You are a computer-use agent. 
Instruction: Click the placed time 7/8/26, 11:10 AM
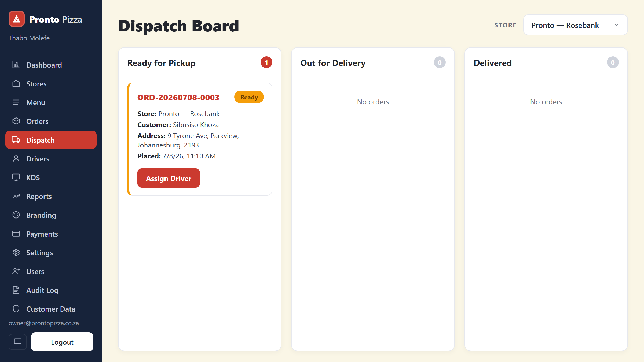pyautogui.click(x=189, y=156)
